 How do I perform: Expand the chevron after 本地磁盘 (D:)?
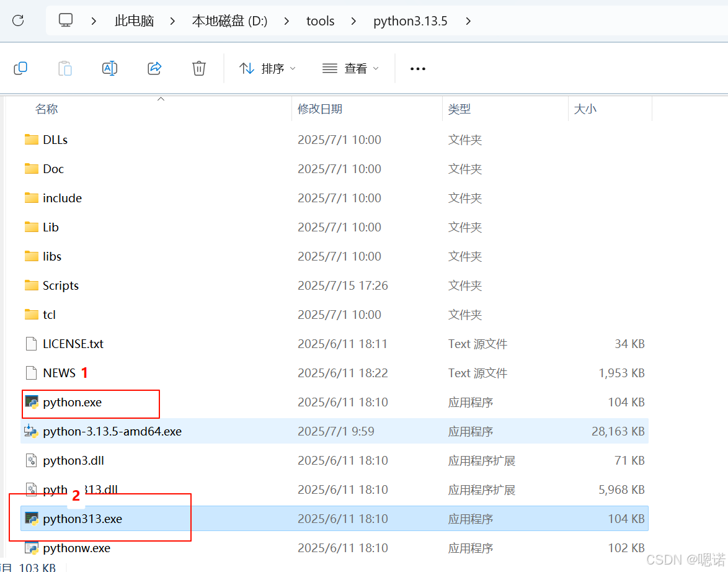point(286,21)
